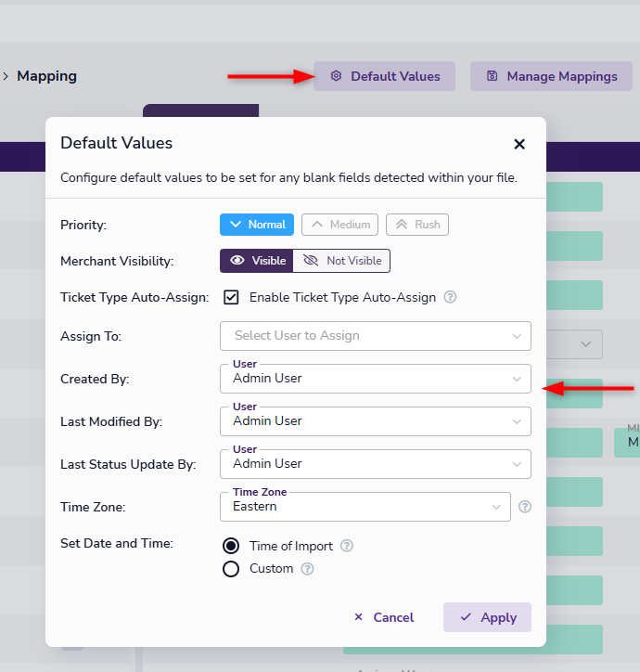The width and height of the screenshot is (640, 672).
Task: Set merchant visibility to Not Visible
Action: (x=341, y=261)
